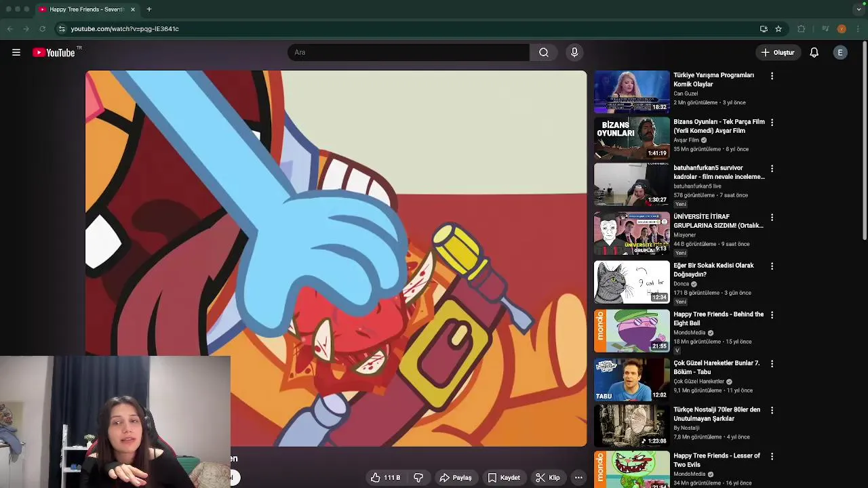This screenshot has height=488, width=868.
Task: Select the Happy Tree Friends browser tab
Action: [x=87, y=9]
